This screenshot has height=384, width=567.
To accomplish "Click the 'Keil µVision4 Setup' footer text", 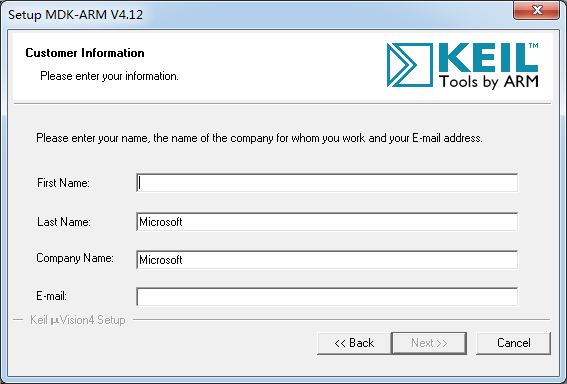I will [x=78, y=320].
